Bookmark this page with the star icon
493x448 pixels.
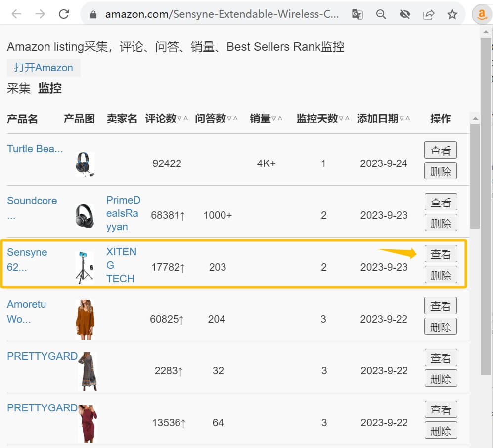[x=452, y=14]
